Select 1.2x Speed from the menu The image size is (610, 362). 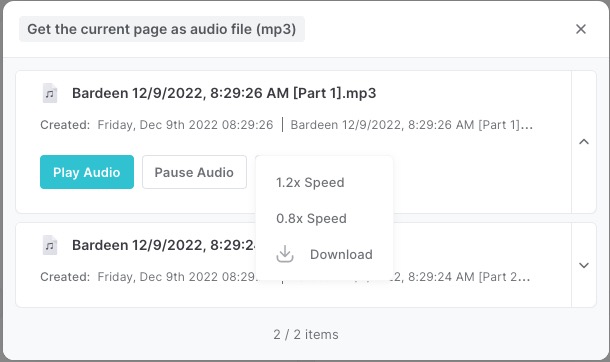click(310, 182)
